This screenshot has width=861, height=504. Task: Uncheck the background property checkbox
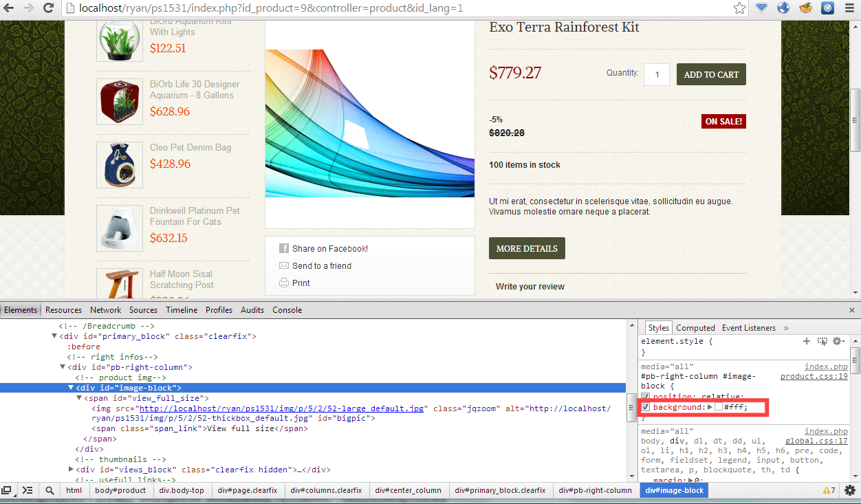click(x=646, y=408)
